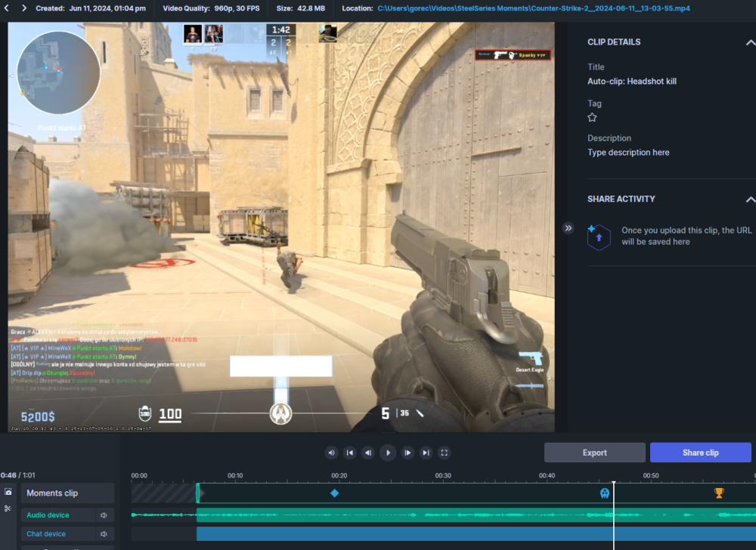Select the scissors cut tool

point(8,508)
